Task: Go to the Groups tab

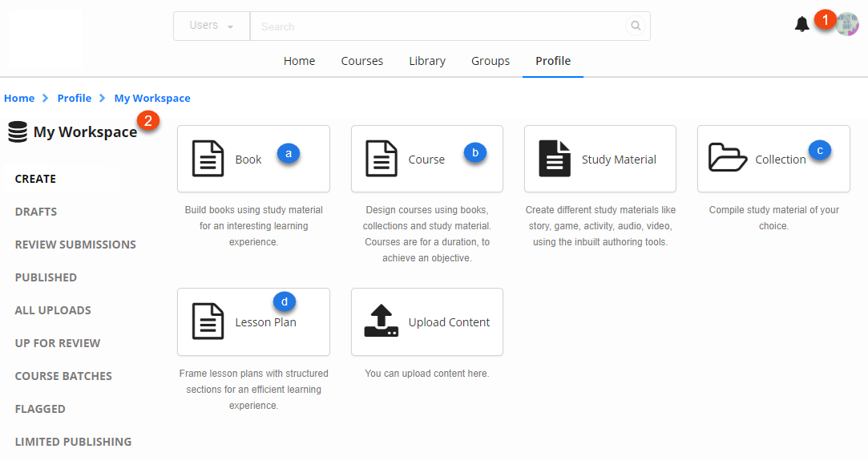Action: point(491,61)
